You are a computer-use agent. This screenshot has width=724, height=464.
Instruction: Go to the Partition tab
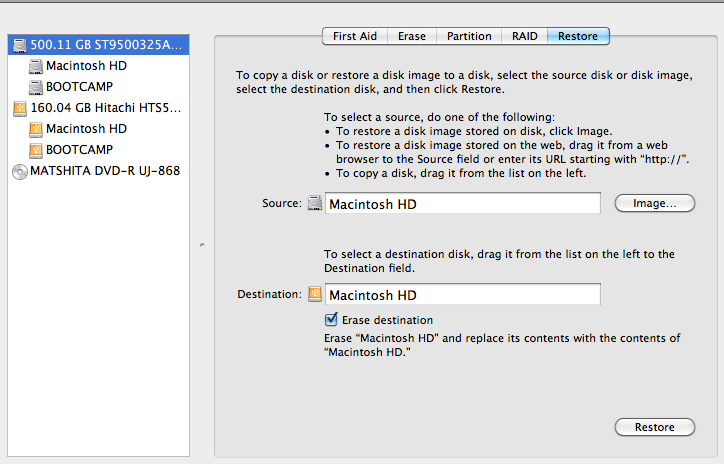tap(469, 36)
